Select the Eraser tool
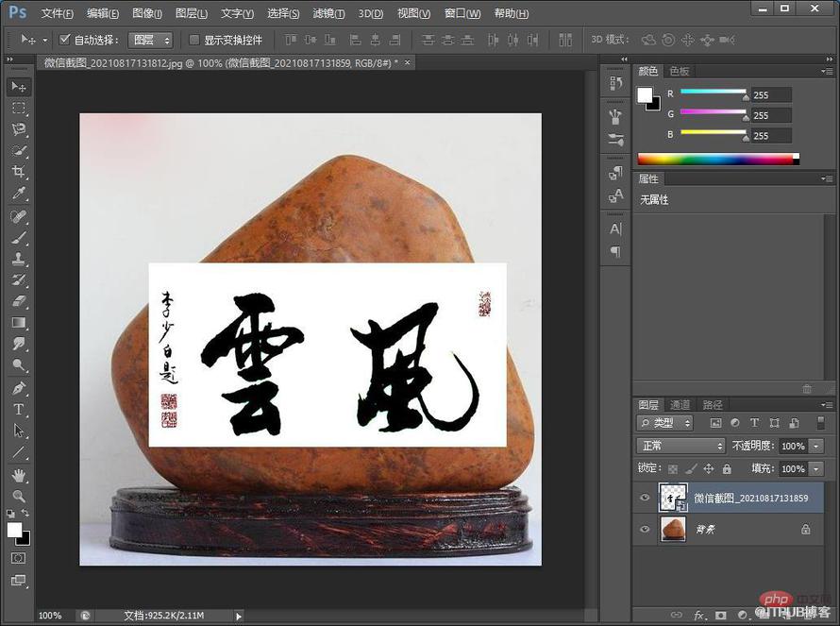This screenshot has height=626, width=840. 19,301
